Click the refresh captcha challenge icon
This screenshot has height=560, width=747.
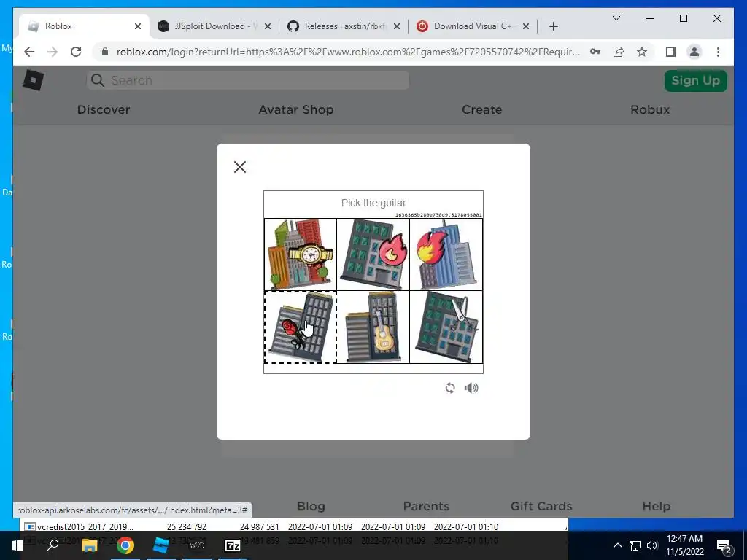(x=449, y=388)
